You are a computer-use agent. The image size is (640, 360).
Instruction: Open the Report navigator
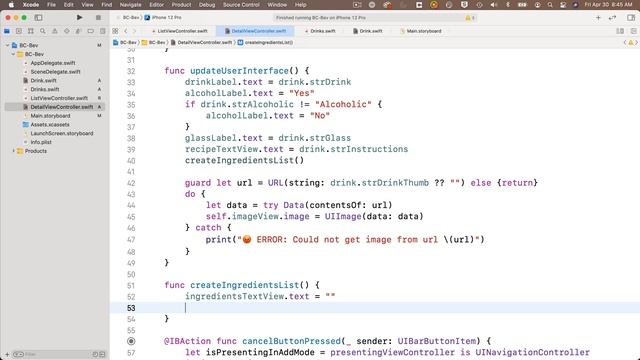[x=102, y=31]
